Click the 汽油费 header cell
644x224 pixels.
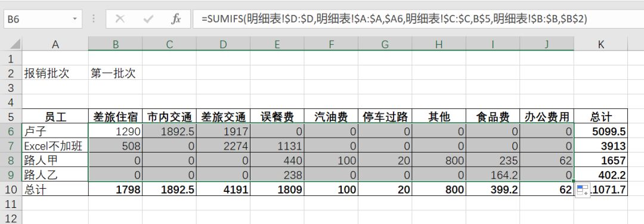pos(331,117)
